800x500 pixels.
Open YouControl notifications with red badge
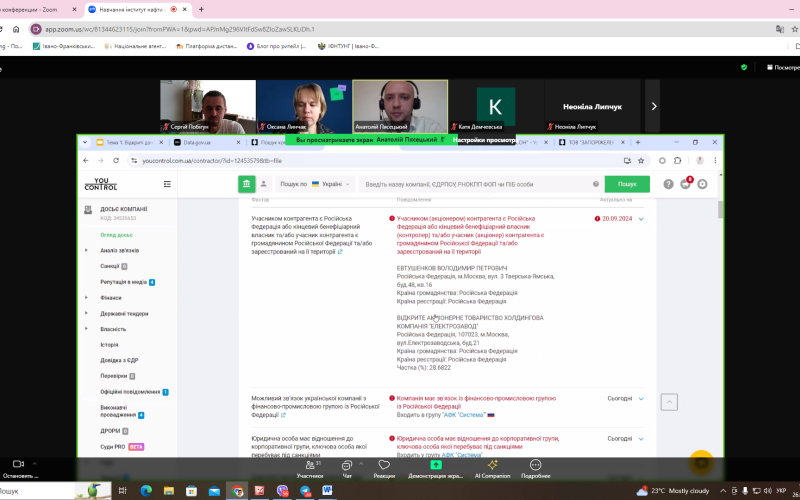tap(686, 184)
